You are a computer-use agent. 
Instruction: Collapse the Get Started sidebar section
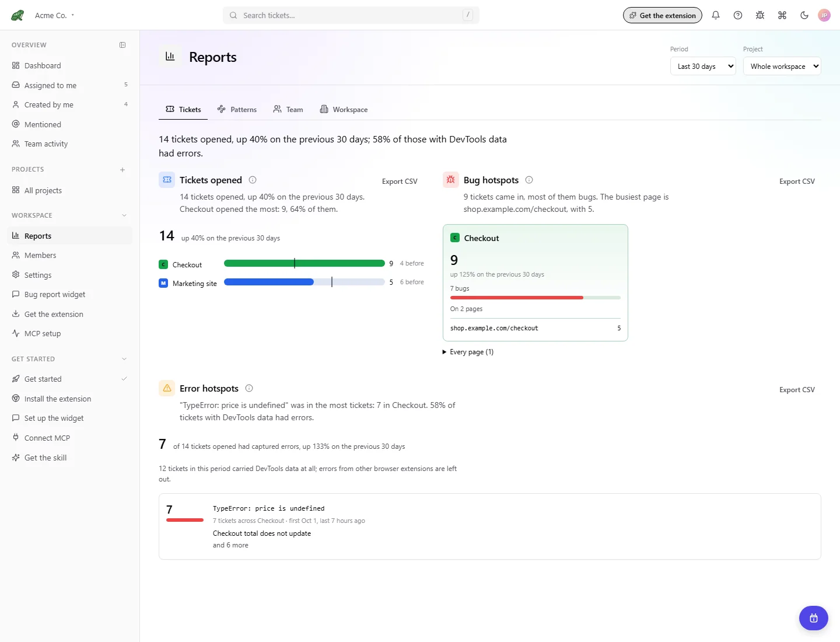click(124, 359)
